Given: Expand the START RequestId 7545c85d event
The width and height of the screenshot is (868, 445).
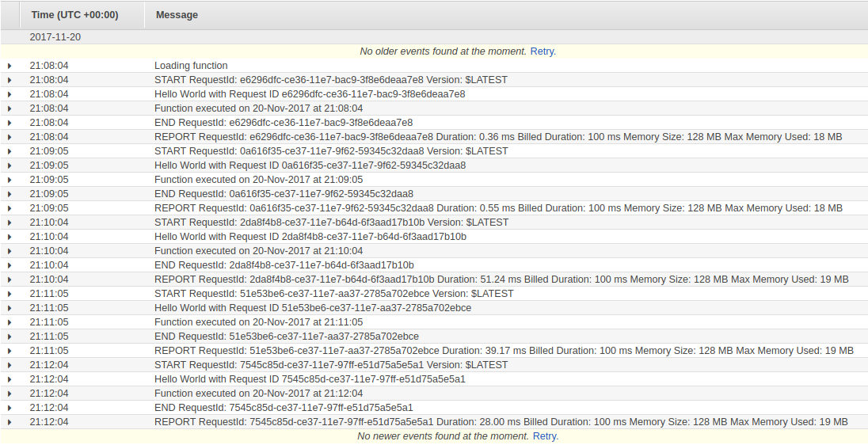Looking at the screenshot, I should point(10,365).
